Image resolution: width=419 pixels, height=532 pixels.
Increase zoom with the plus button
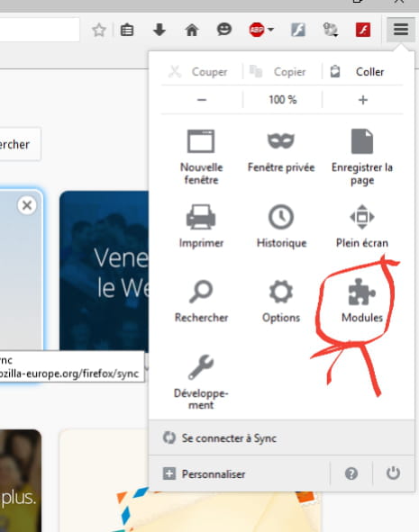point(362,100)
